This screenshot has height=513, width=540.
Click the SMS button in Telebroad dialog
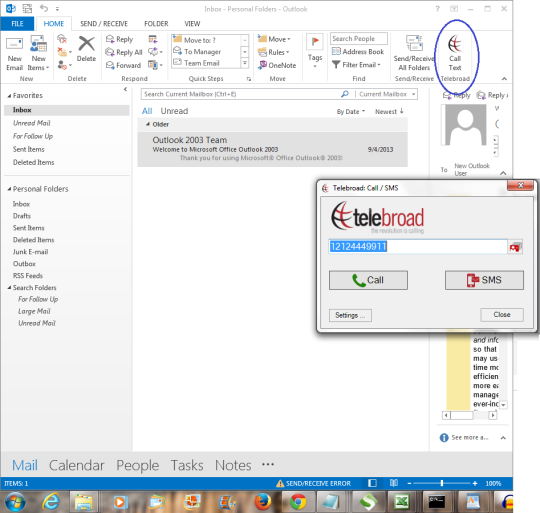coord(484,280)
